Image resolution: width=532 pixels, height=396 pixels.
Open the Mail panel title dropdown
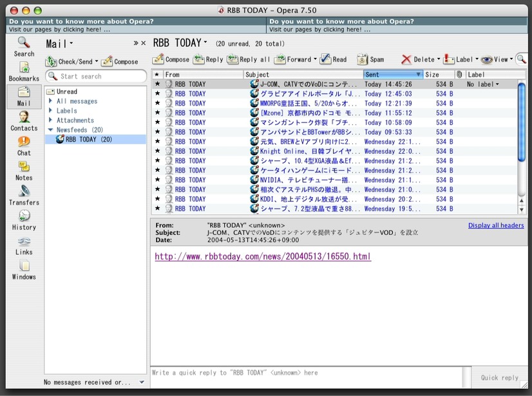click(x=71, y=43)
